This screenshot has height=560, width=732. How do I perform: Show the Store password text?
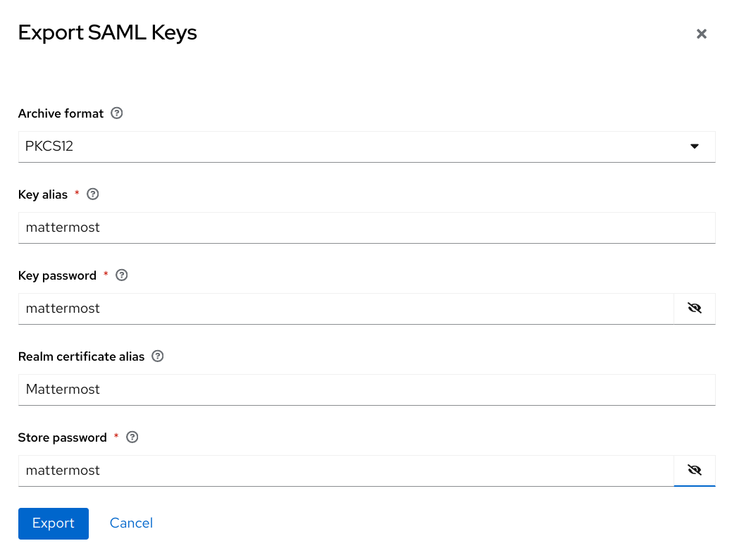(694, 470)
